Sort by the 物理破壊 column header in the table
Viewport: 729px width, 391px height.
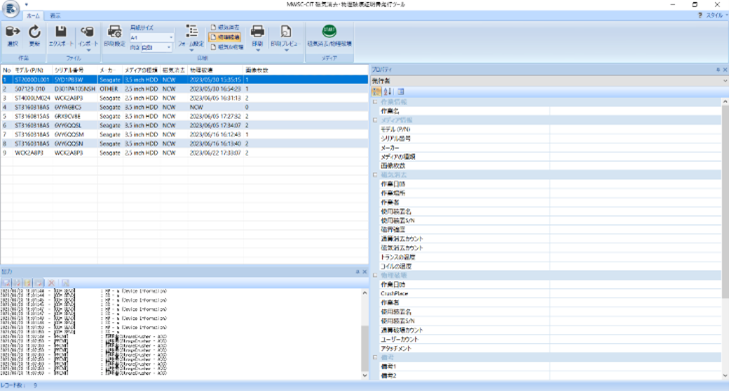coord(215,70)
